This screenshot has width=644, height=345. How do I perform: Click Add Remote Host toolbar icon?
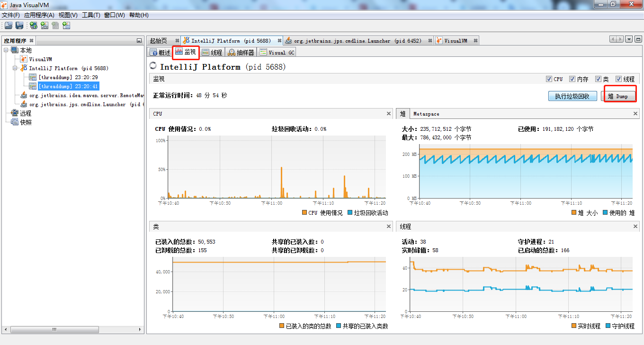(x=34, y=26)
